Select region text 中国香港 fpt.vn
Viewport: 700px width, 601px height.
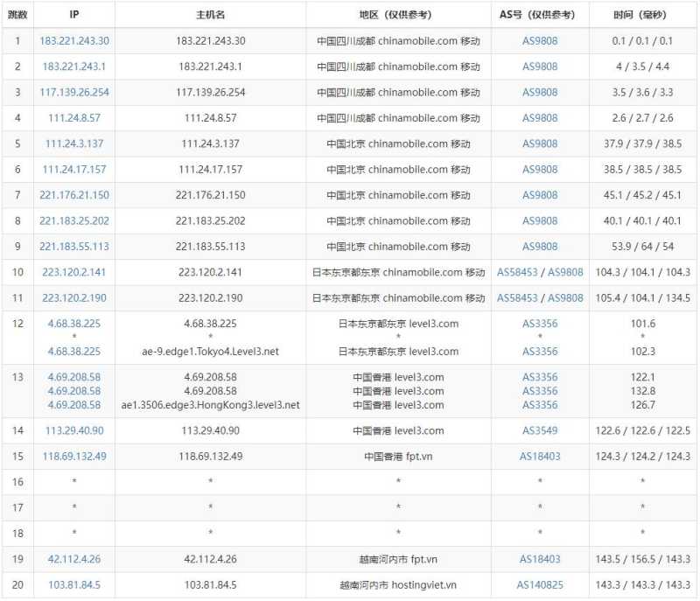pyautogui.click(x=398, y=457)
